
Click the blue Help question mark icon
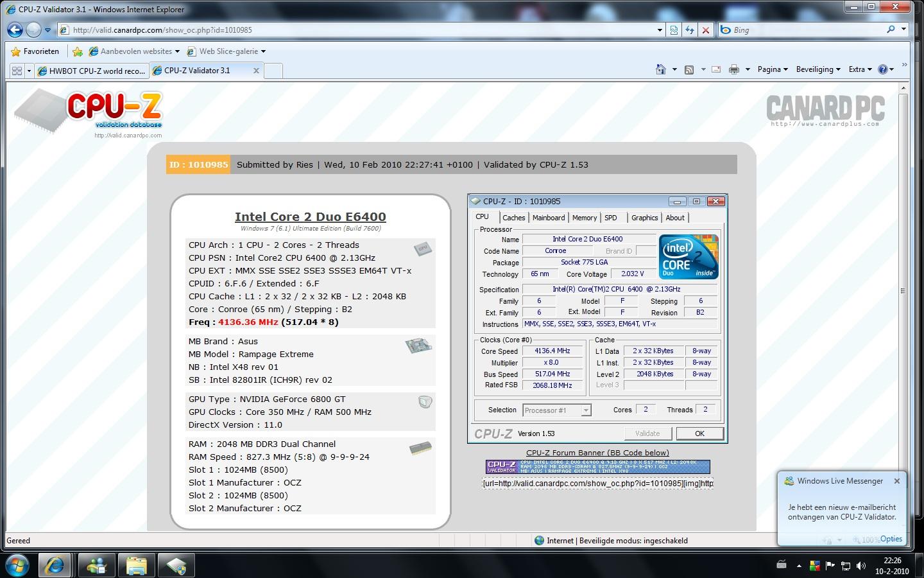pyautogui.click(x=883, y=69)
